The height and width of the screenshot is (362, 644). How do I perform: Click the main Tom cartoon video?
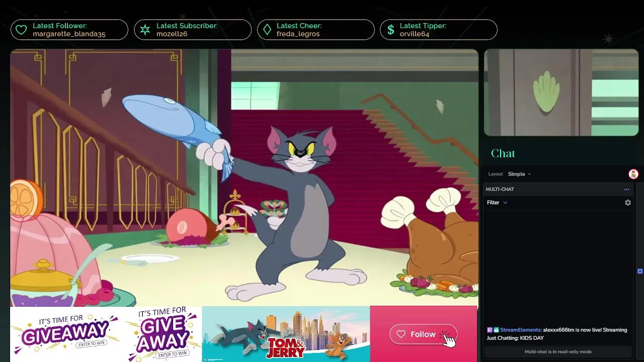coord(244,177)
